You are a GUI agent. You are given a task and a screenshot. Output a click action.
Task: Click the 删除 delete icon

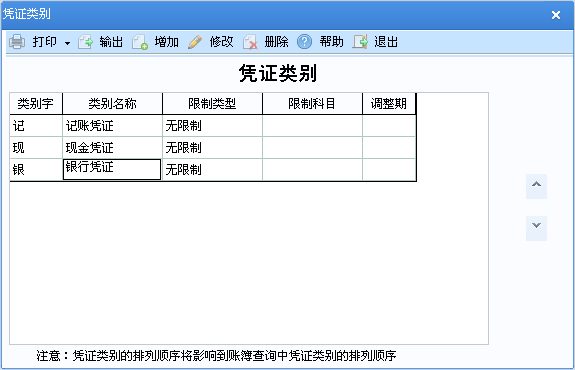point(250,42)
